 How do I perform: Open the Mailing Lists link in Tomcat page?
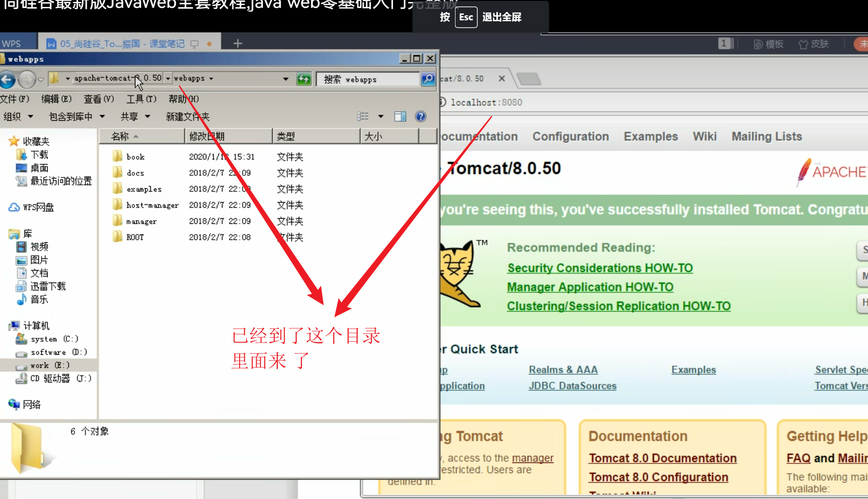pyautogui.click(x=767, y=136)
